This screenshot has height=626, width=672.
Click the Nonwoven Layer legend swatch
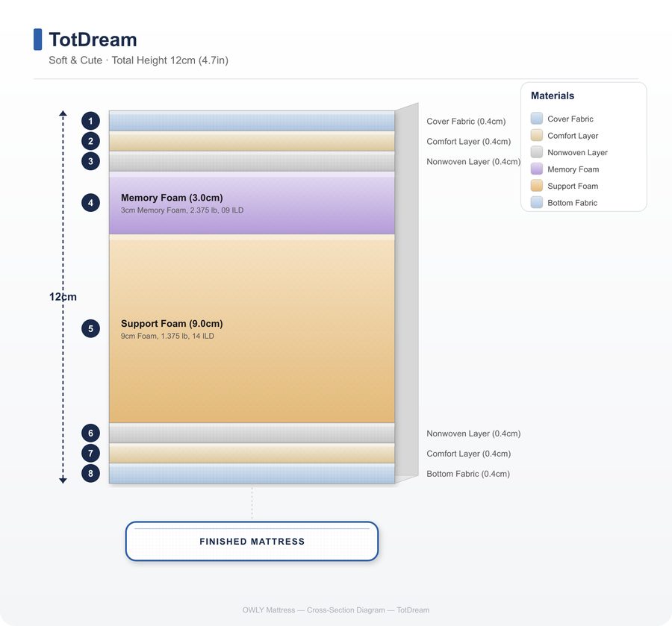tap(537, 152)
